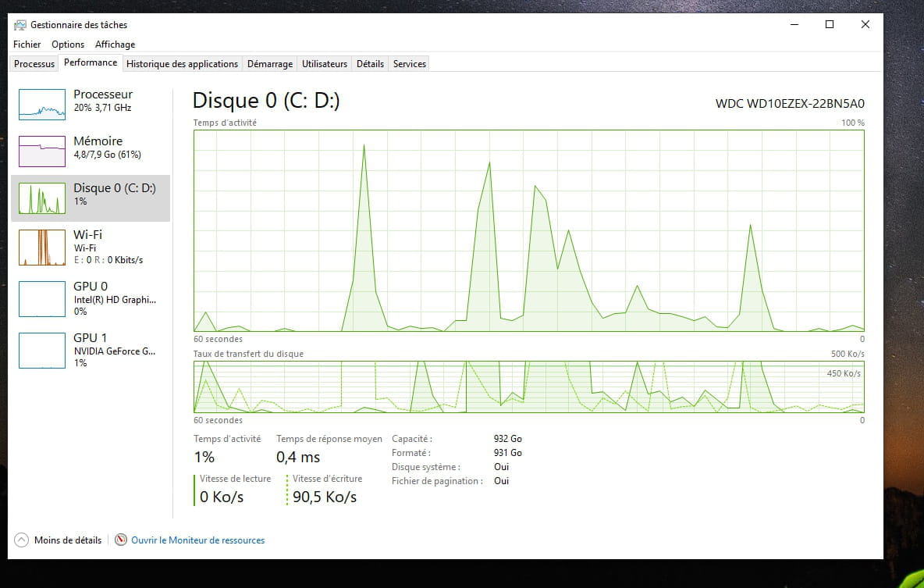Click the Mémoire 4,8/7,9 Go value
Viewport: 924px width, 588px height.
[107, 155]
